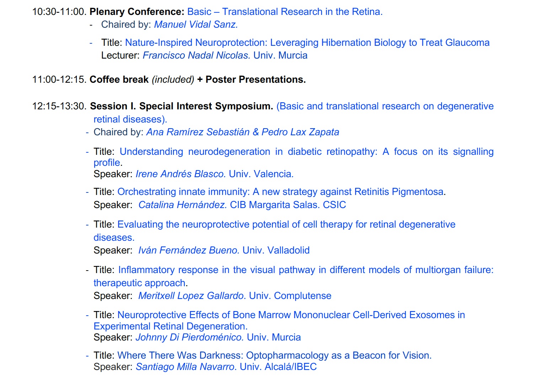Click the Coffee break heading

119,80
